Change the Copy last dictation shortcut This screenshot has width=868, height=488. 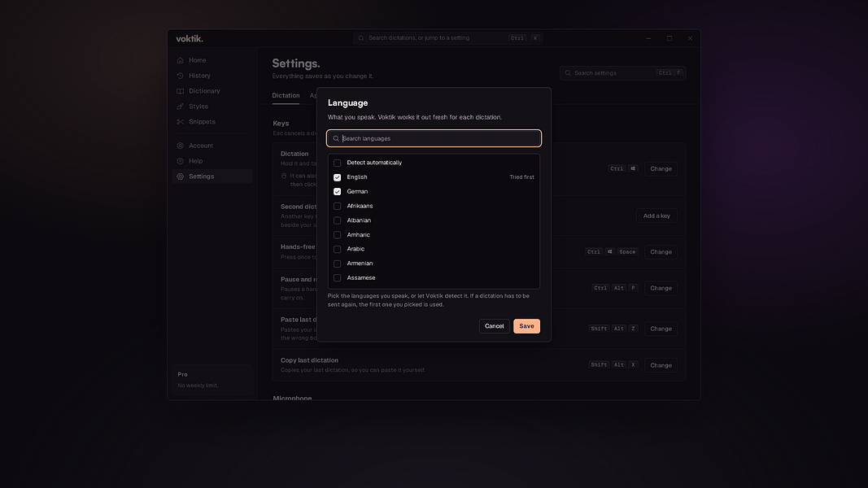click(661, 365)
